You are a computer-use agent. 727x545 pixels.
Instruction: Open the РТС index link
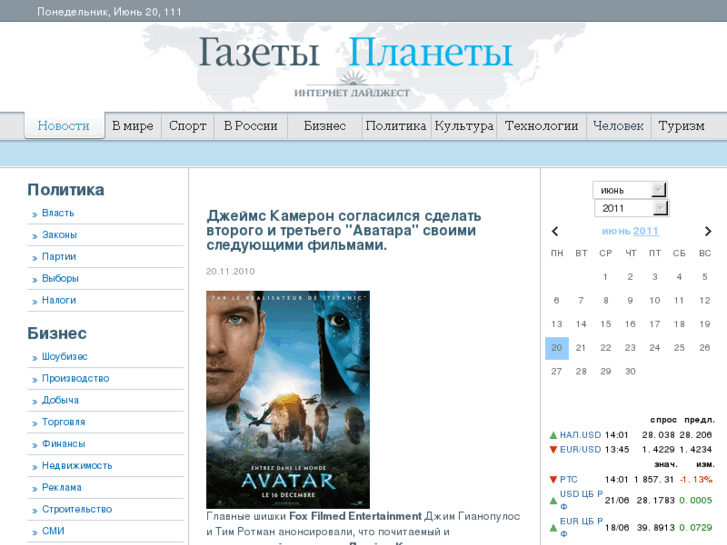tap(568, 480)
